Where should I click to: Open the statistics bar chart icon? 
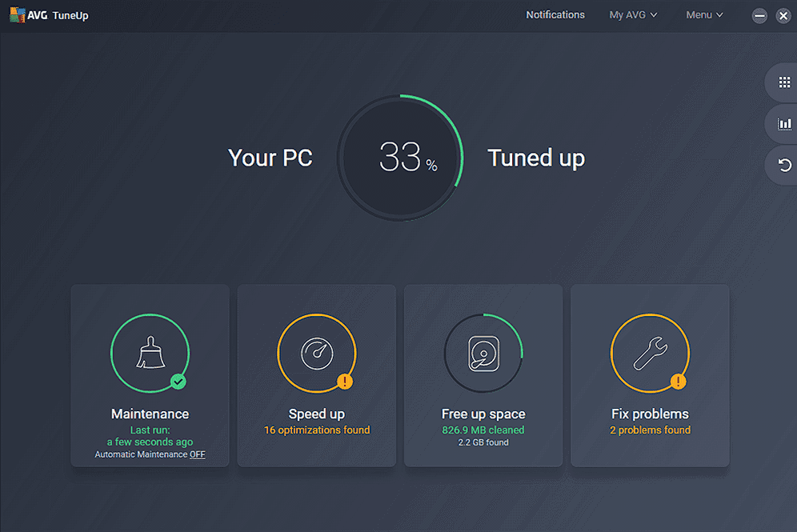point(784,124)
